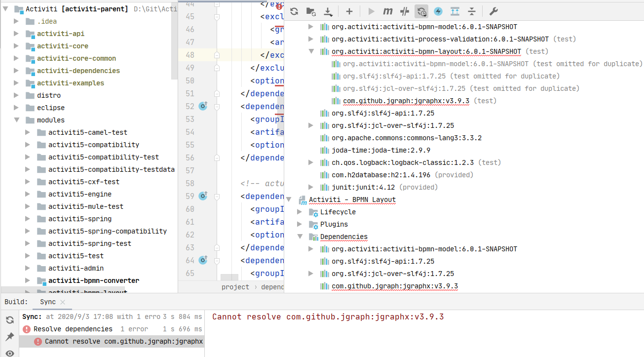Click Collapse All icon in Maven toolbar
Viewport: 644px width, 357px height.
(x=472, y=11)
